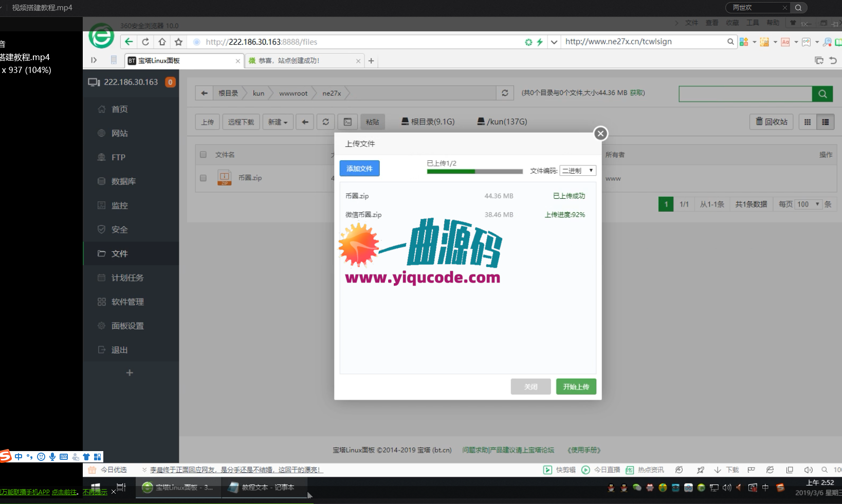Image resolution: width=842 pixels, height=504 pixels.
Task: Click the 粘贴 paste button
Action: (x=373, y=122)
